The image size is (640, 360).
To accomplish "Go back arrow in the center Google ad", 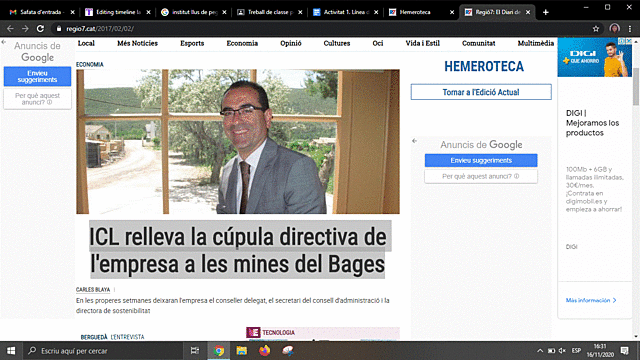I will 414,141.
